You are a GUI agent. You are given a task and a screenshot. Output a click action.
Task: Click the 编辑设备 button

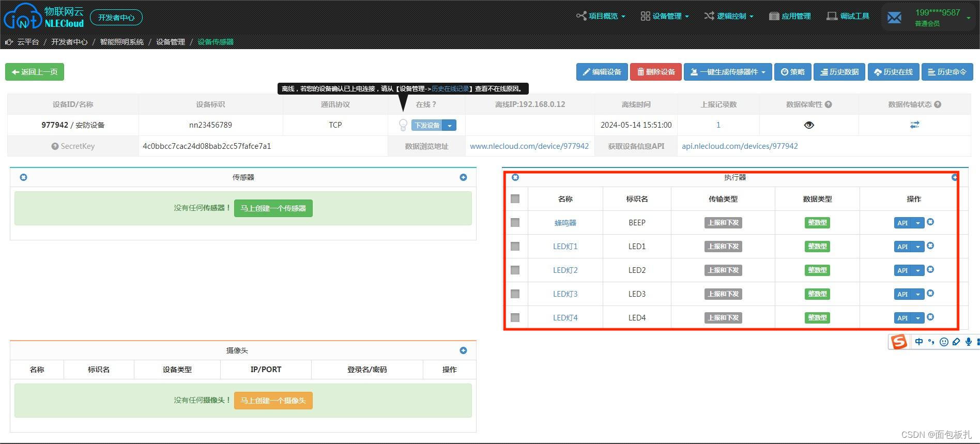[x=602, y=72]
